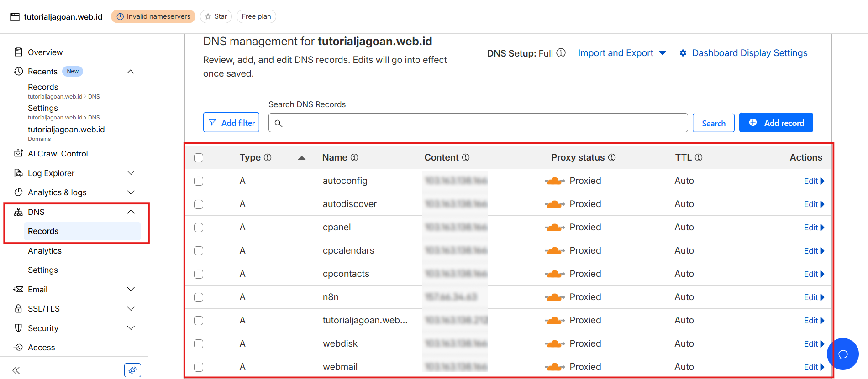The width and height of the screenshot is (868, 379).
Task: Click the window icon beside domain name
Action: point(15,17)
